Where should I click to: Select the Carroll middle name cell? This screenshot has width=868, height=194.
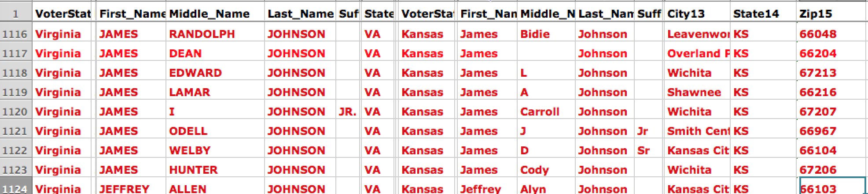click(540, 112)
